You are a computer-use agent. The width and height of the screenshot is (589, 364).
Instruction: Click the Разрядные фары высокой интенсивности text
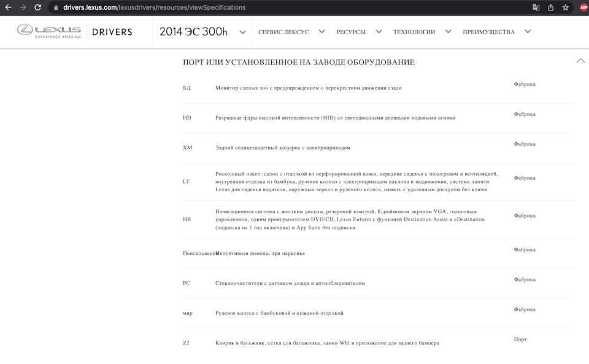(336, 118)
